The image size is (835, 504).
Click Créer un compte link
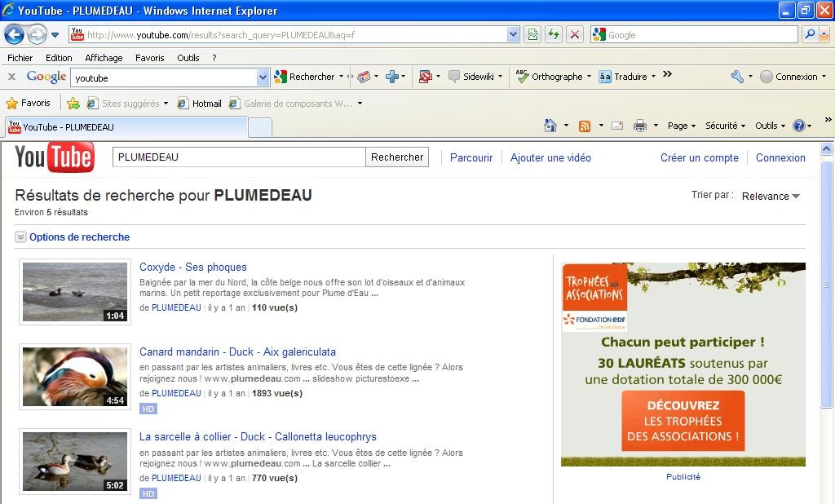coord(699,157)
